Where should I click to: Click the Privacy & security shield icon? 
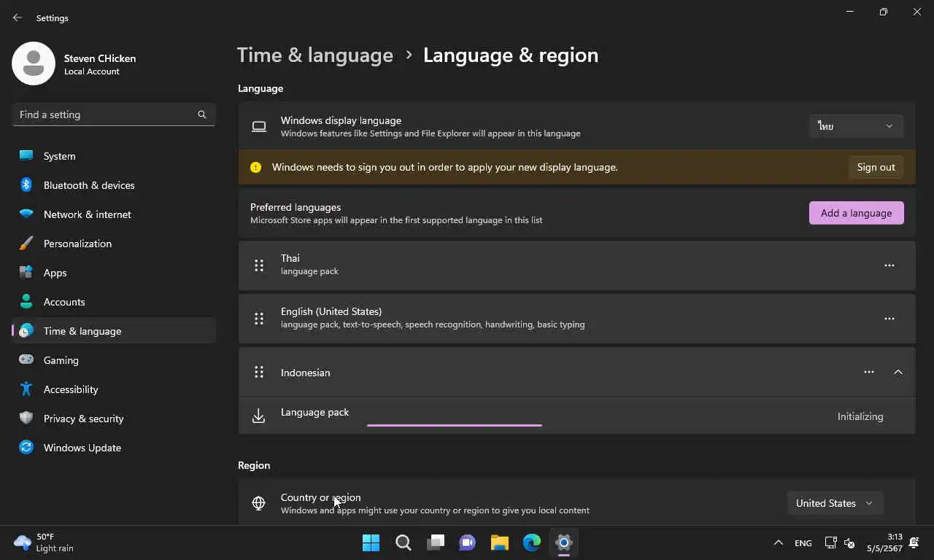click(26, 419)
